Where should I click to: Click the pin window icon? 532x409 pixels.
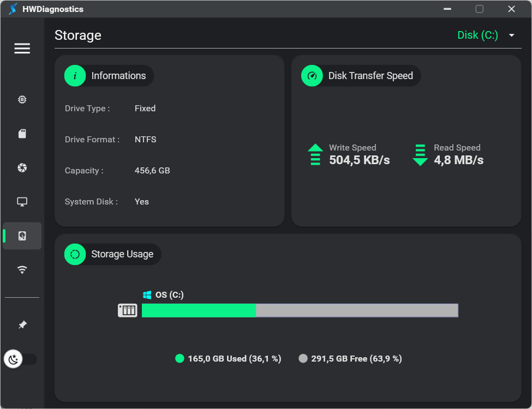(x=22, y=325)
